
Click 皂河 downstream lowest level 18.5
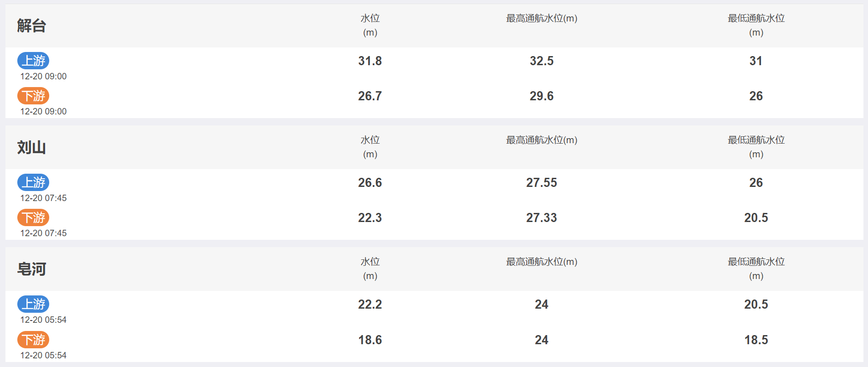[756, 340]
